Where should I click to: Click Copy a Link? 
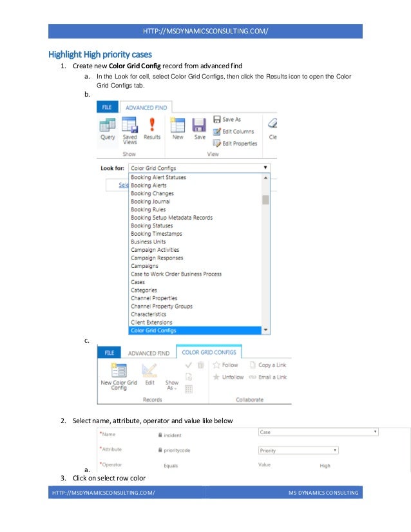point(268,365)
